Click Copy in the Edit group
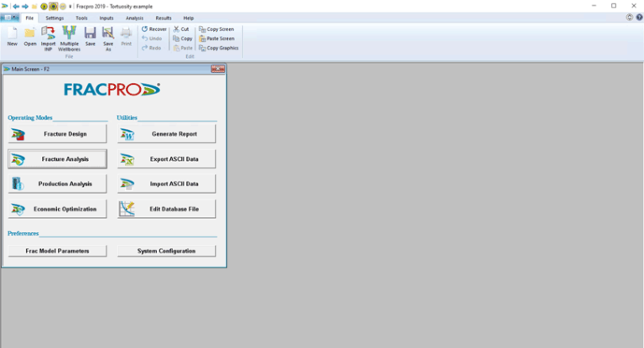 pos(182,39)
